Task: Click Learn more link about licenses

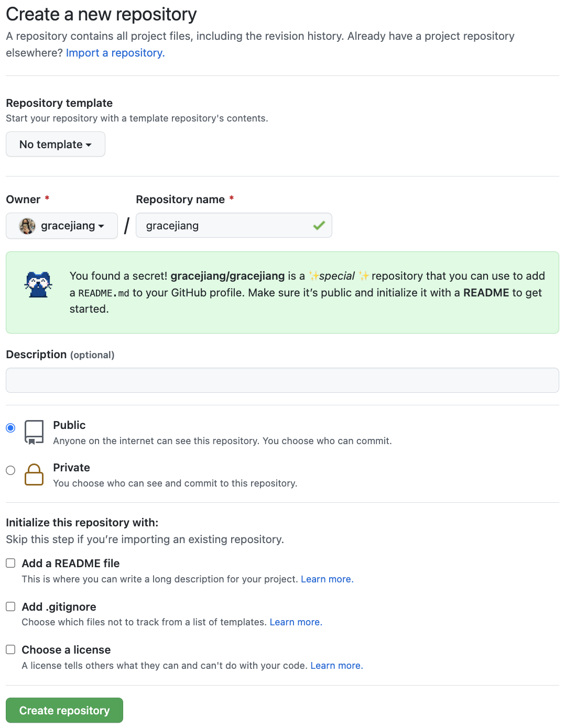Action: [x=336, y=666]
